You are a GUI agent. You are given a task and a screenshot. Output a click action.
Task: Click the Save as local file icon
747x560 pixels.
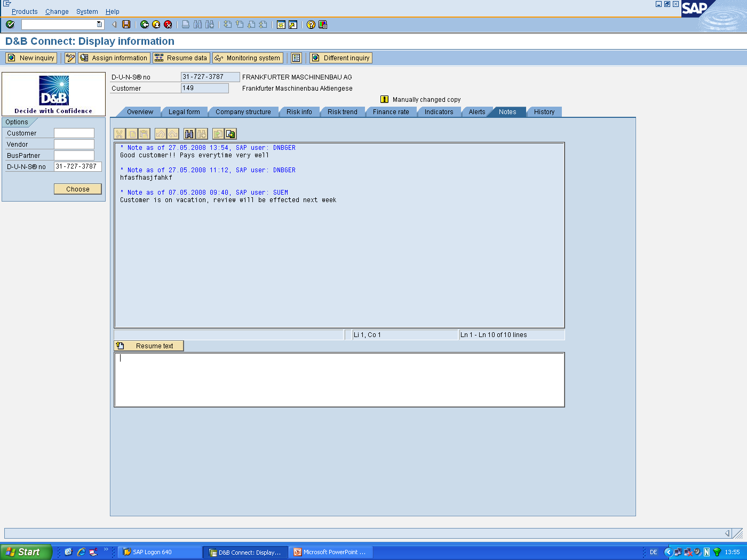coord(231,134)
